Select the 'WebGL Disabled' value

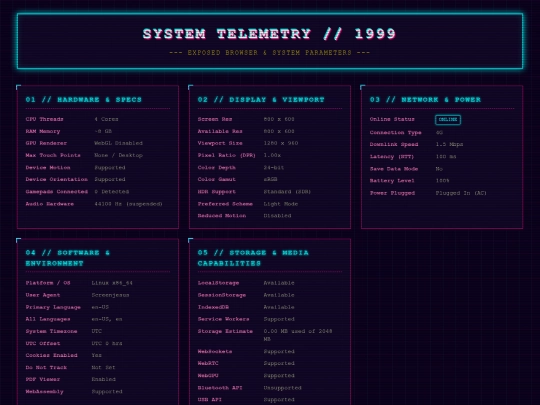point(118,143)
